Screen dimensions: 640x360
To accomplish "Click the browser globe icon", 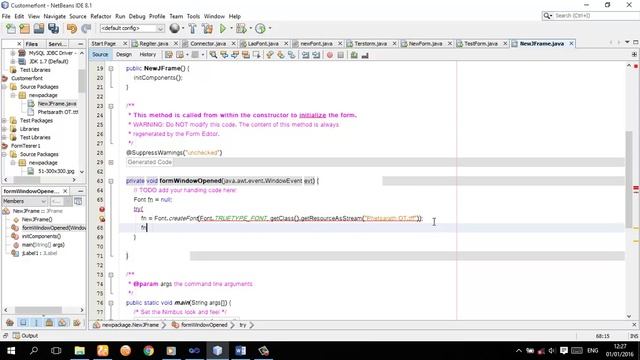I will coord(175,28).
